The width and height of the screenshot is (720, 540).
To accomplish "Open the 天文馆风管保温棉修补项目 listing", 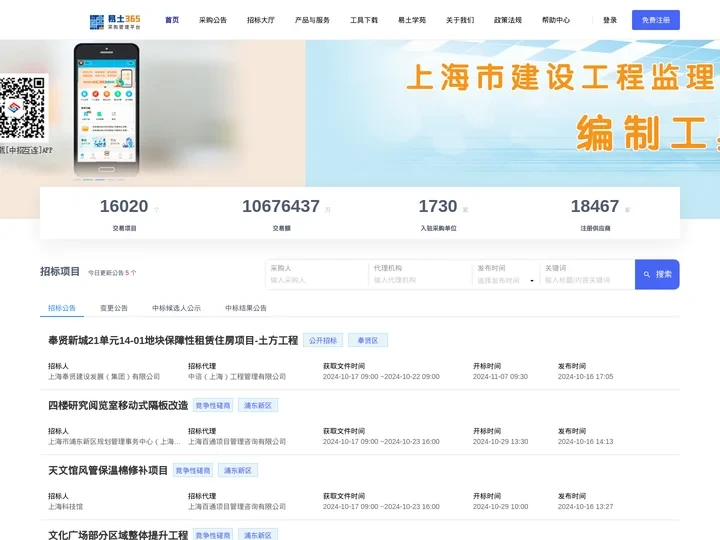I will (108, 470).
